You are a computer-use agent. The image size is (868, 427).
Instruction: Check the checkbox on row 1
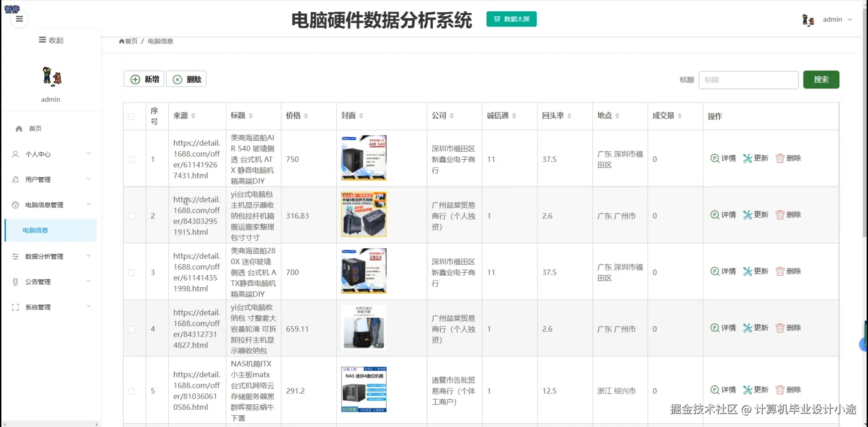pos(132,160)
